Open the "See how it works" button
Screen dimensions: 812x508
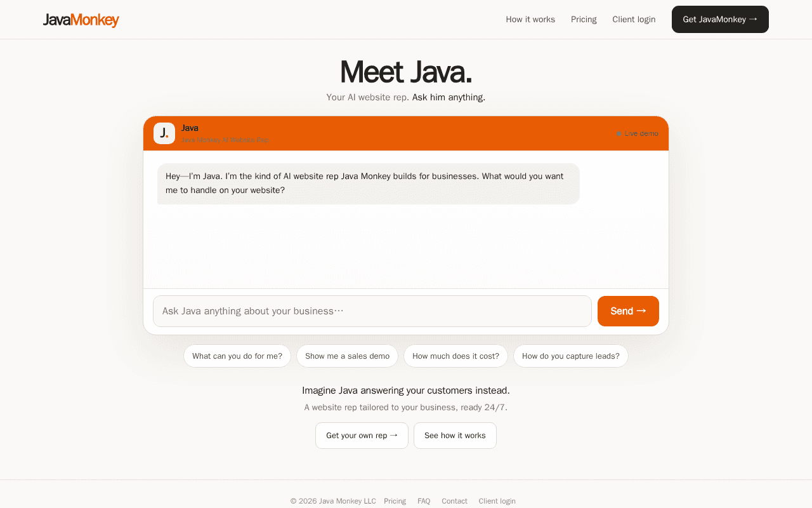[455, 436]
